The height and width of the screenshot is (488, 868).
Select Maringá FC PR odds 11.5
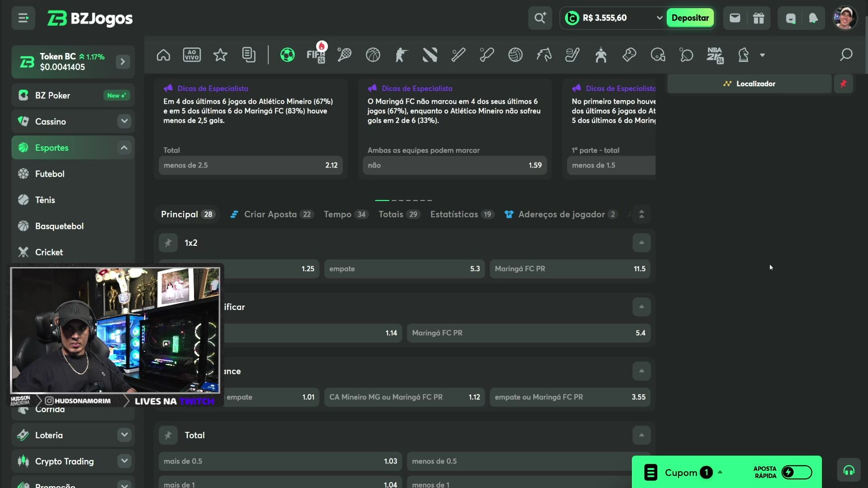570,269
